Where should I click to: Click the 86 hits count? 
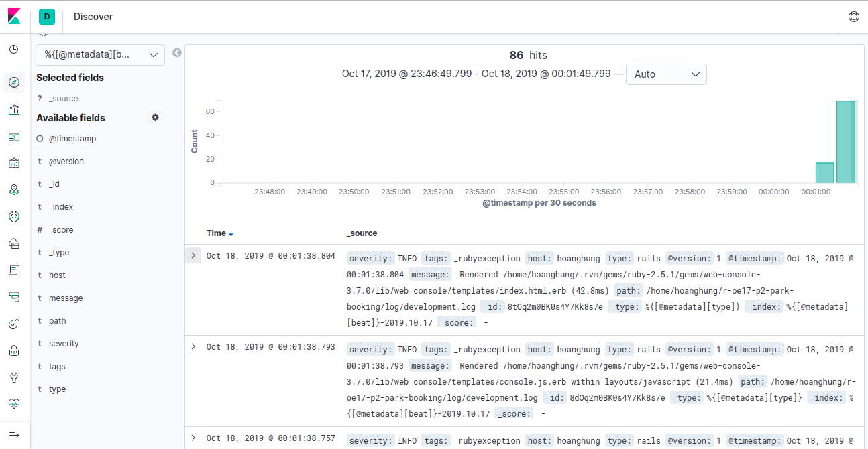[529, 55]
